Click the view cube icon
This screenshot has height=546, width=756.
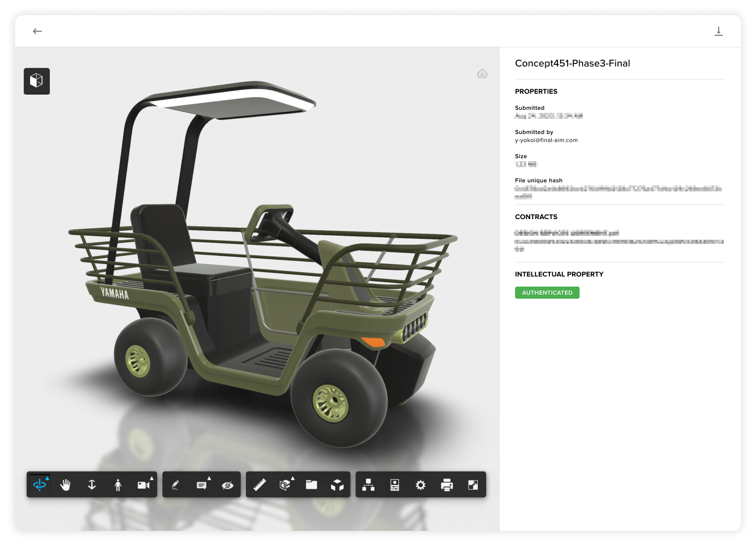pos(37,81)
